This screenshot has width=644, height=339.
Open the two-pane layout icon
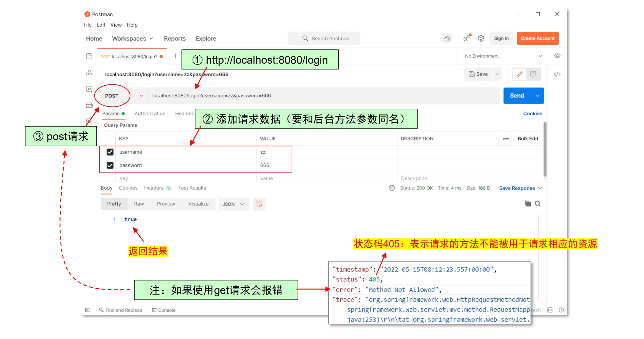pos(550,310)
